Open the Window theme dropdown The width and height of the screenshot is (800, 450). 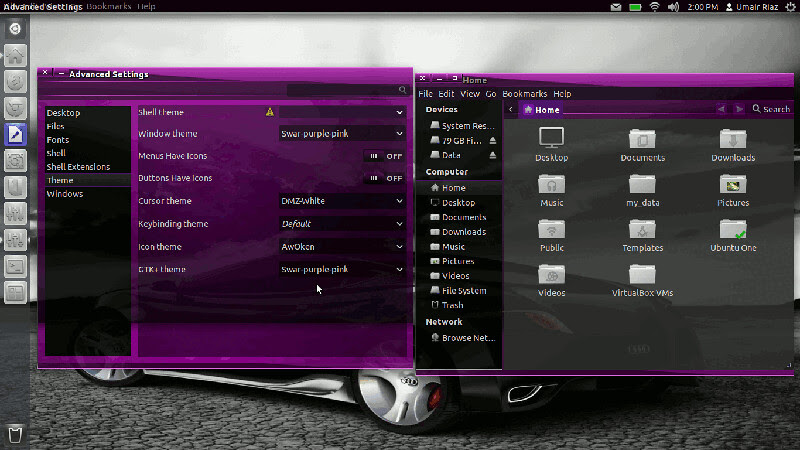click(342, 134)
